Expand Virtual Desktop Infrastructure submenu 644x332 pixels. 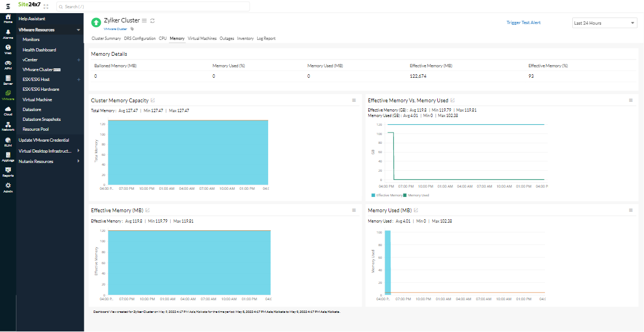tap(50, 151)
